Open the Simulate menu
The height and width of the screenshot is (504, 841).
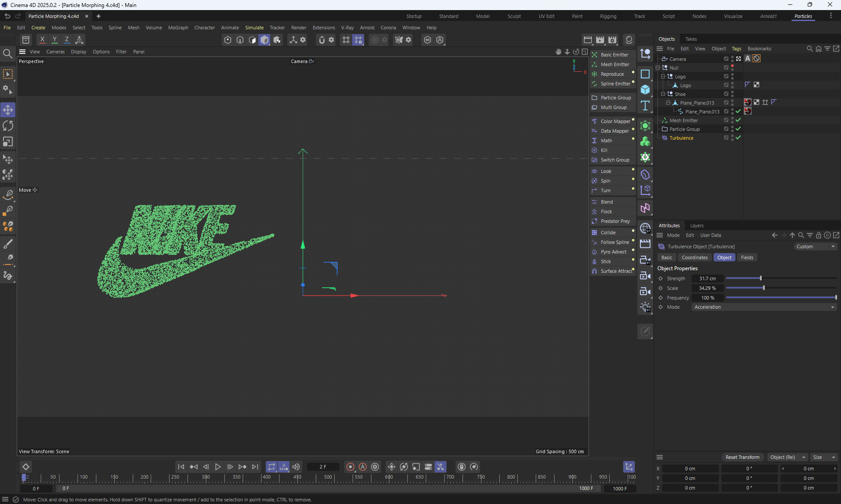click(254, 28)
